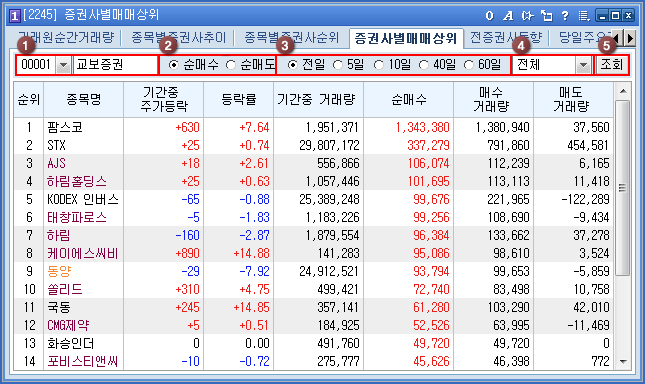Click the copy-window icon before help

point(546,16)
